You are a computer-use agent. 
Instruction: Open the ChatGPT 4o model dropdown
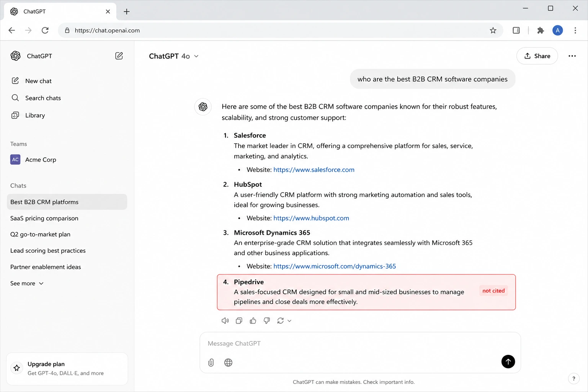[174, 56]
